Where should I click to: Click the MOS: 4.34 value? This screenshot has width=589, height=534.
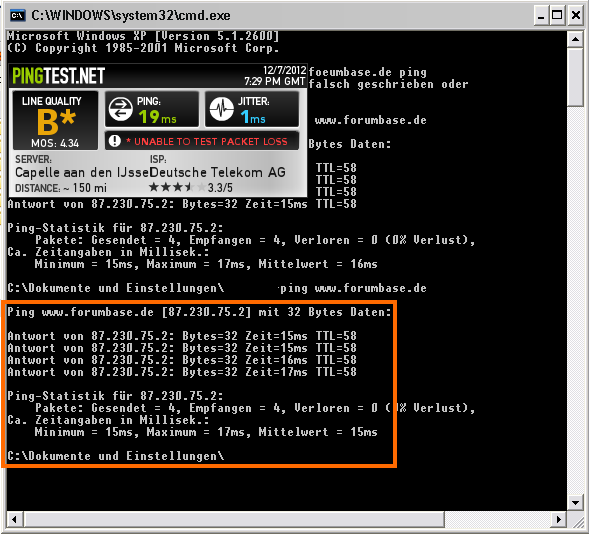point(55,143)
